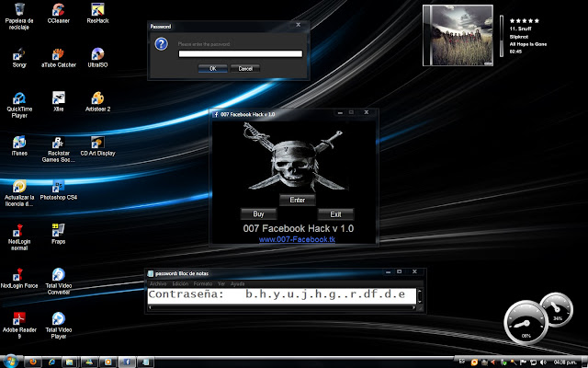Open the Total Video Player shortcut
Viewport: 588px width, 368px height.
click(x=58, y=326)
